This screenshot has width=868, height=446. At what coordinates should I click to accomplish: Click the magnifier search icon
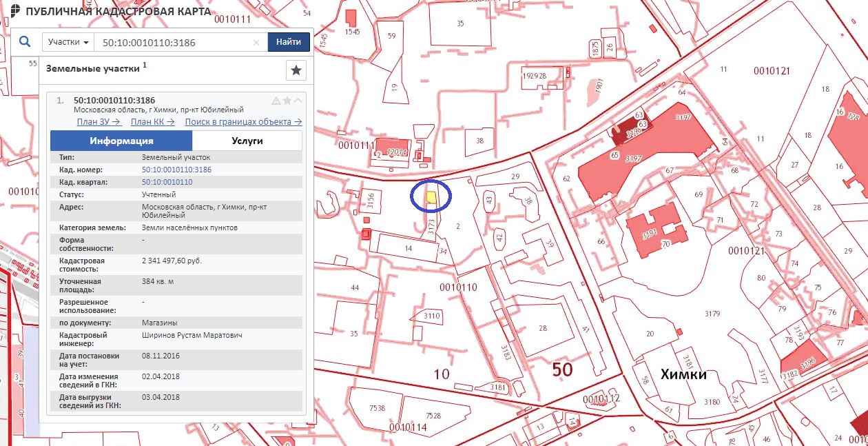click(25, 42)
